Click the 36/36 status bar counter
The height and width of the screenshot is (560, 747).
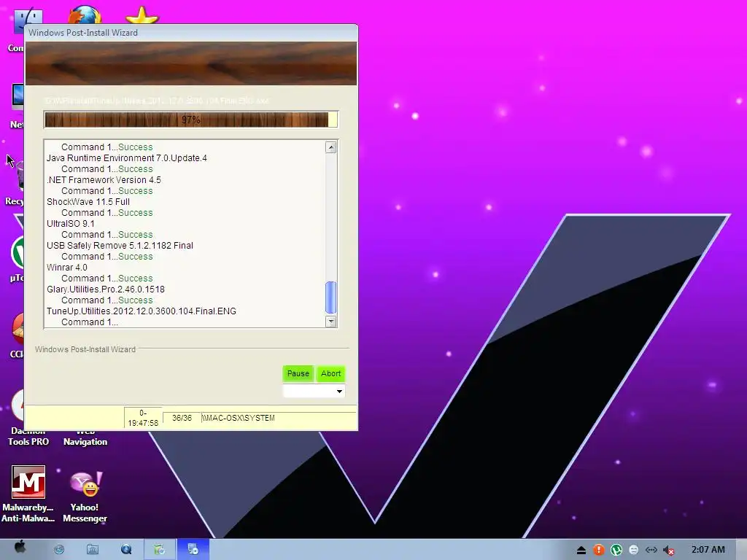pyautogui.click(x=182, y=418)
